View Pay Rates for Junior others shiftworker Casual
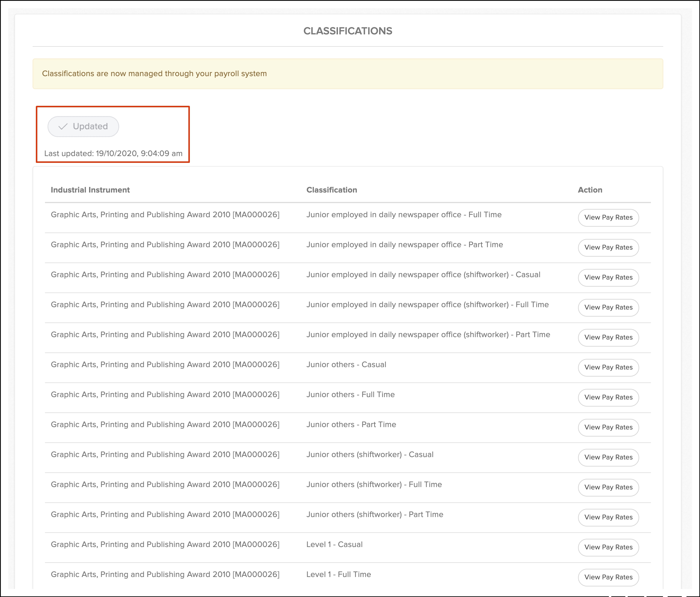Viewport: 700px width, 597px height. [608, 457]
